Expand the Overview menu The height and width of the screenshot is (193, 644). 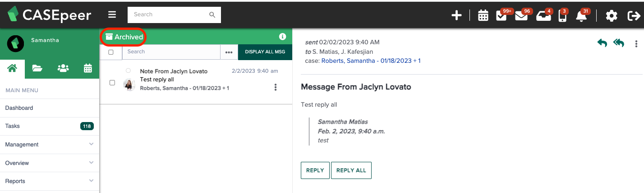[x=50, y=163]
